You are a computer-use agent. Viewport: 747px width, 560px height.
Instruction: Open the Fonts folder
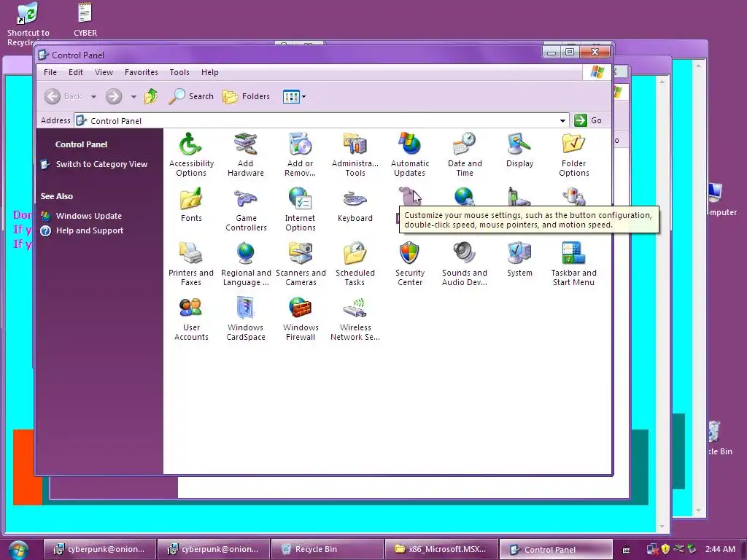coord(191,205)
